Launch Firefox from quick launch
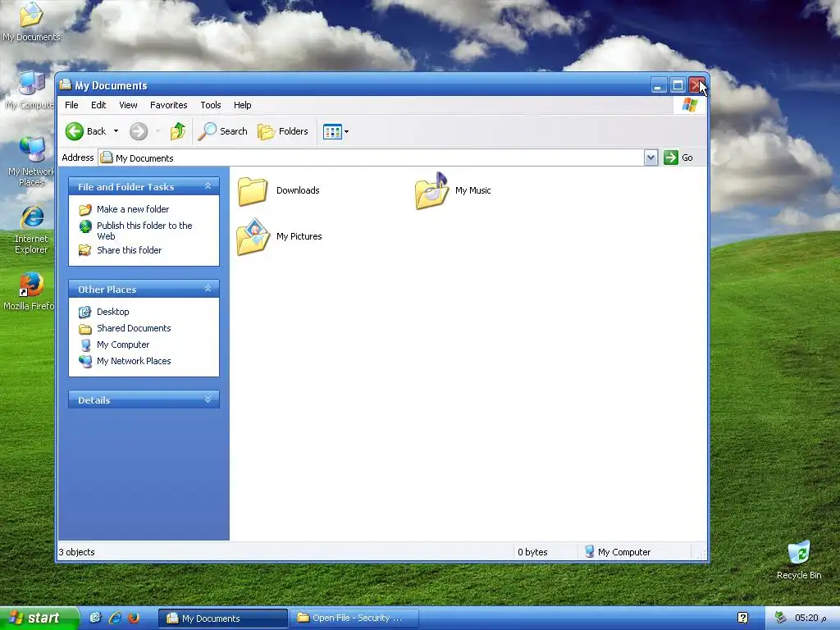This screenshot has width=840, height=630. [x=134, y=618]
